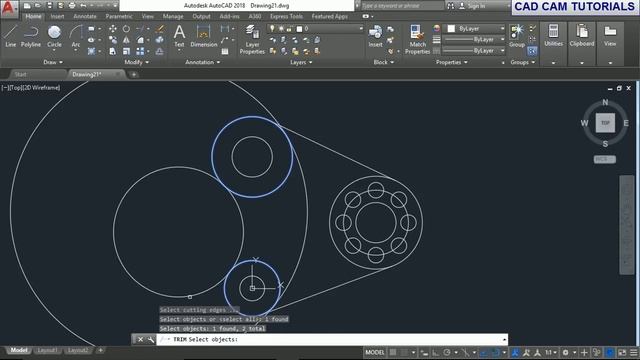The height and width of the screenshot is (360, 640).
Task: Cancel command with command line X button
Action: (x=140, y=340)
